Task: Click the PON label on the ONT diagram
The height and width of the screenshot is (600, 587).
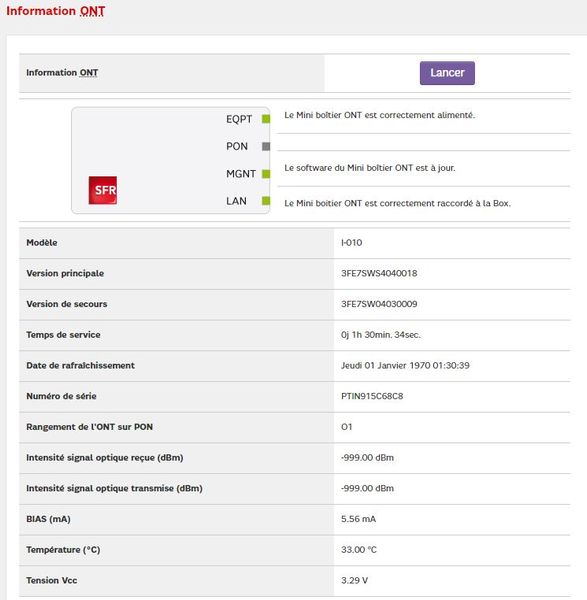Action: point(237,146)
